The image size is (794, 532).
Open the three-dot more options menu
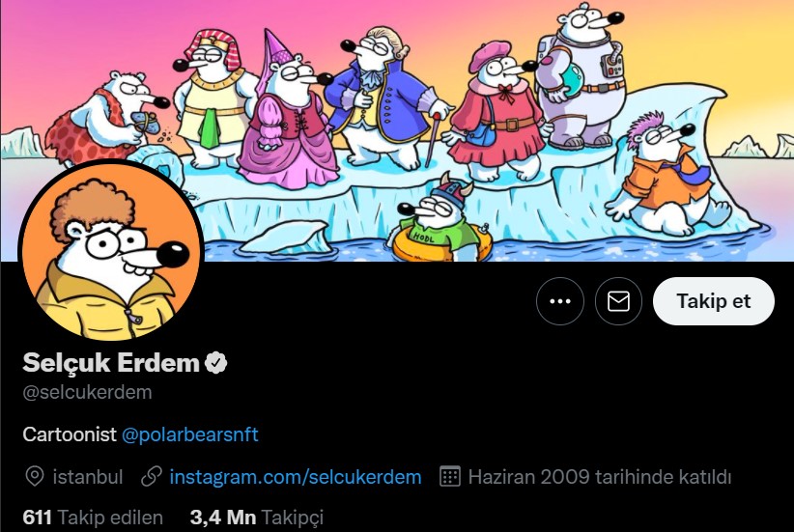click(x=559, y=301)
